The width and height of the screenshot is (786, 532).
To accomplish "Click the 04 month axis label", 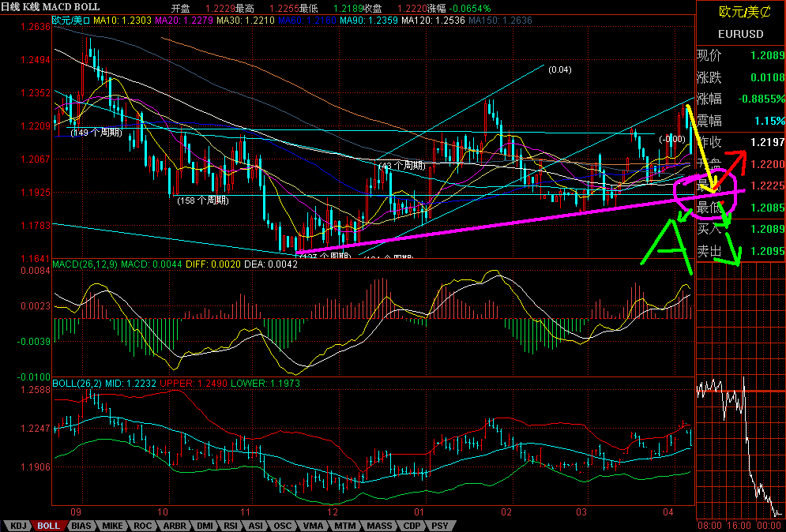I will [x=668, y=512].
